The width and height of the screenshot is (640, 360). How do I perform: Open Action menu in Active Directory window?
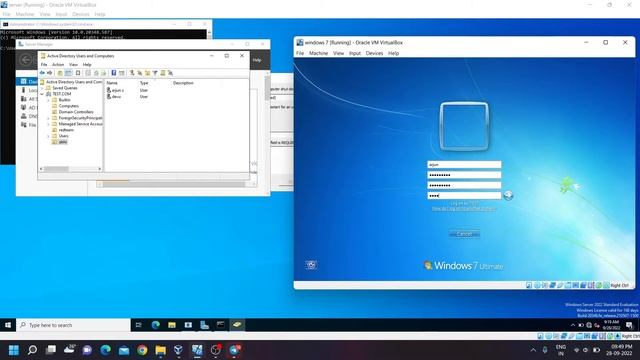point(58,64)
